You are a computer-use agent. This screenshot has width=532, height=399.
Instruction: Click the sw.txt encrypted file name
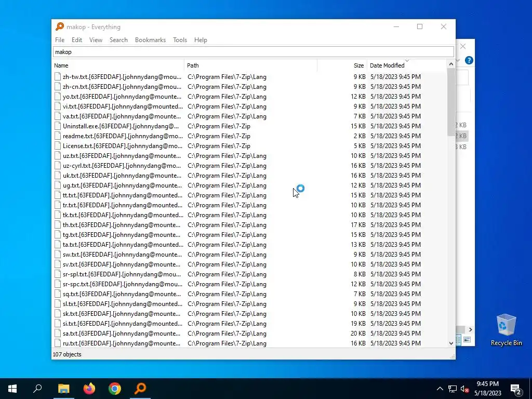coord(122,255)
